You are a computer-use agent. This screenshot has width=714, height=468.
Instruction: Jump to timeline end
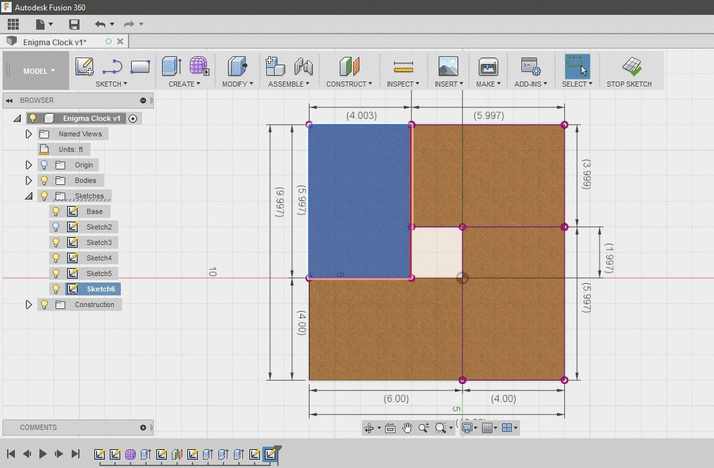coord(76,453)
